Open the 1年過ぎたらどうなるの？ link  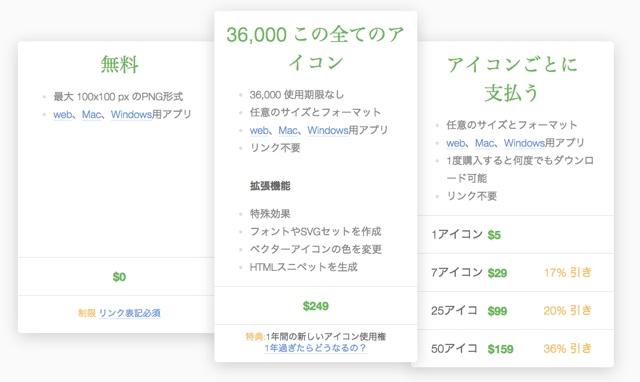(x=316, y=348)
